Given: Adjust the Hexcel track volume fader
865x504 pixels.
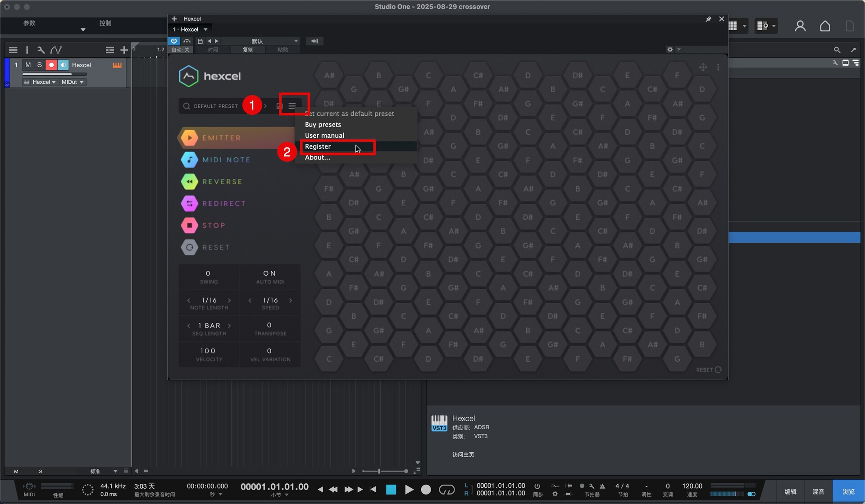Looking at the screenshot, I should pos(55,74).
